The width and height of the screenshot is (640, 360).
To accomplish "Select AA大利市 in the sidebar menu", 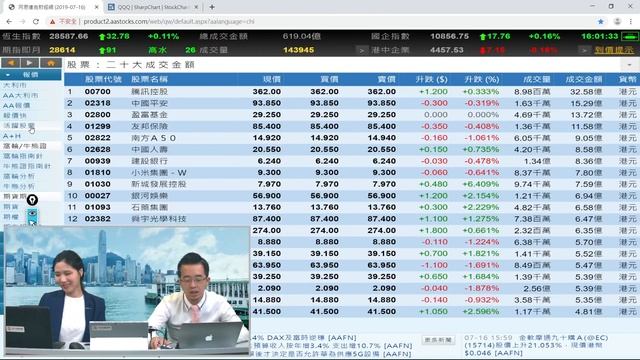I will point(20,95).
